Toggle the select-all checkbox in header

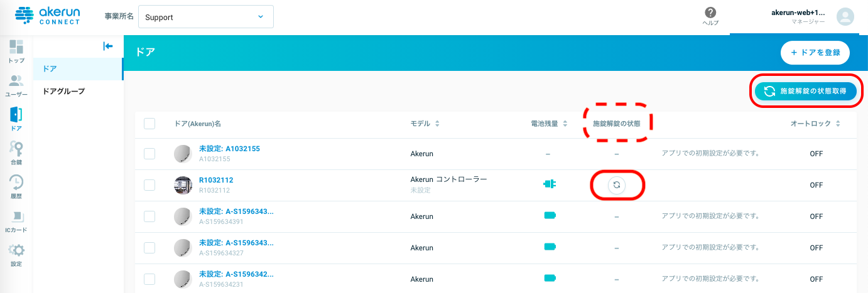point(149,124)
